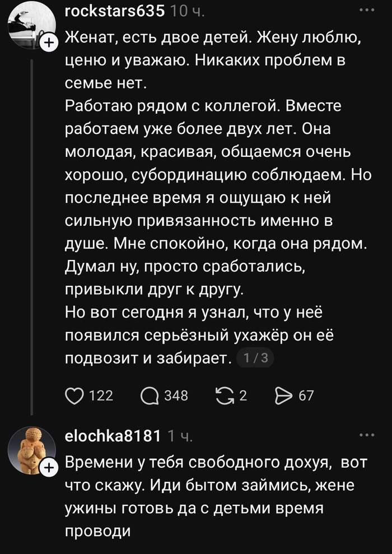Visit rockstars635 username link
Screen dimensions: 392x554
pos(115,12)
